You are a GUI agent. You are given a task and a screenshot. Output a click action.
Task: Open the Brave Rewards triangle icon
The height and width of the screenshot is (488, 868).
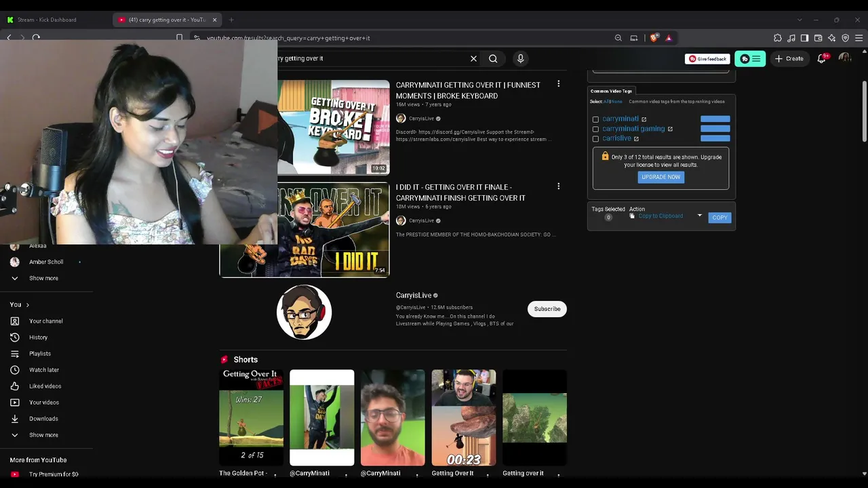click(669, 38)
